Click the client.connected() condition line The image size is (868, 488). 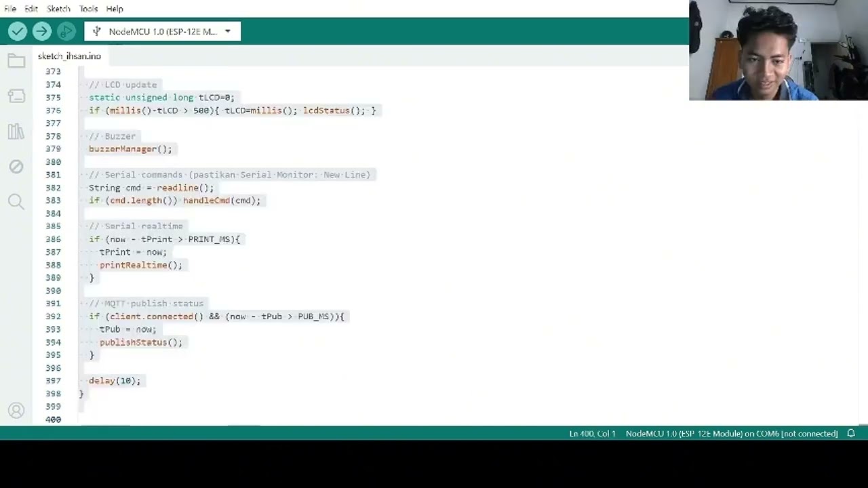pyautogui.click(x=216, y=317)
